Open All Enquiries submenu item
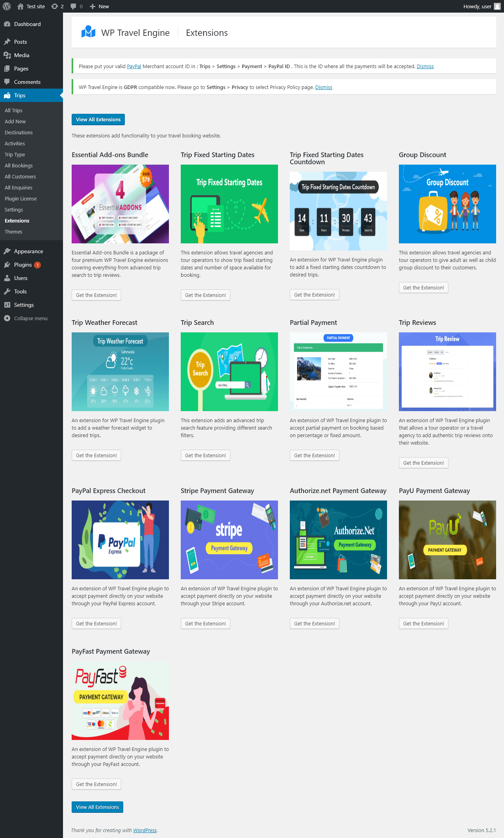The image size is (504, 838). [19, 188]
